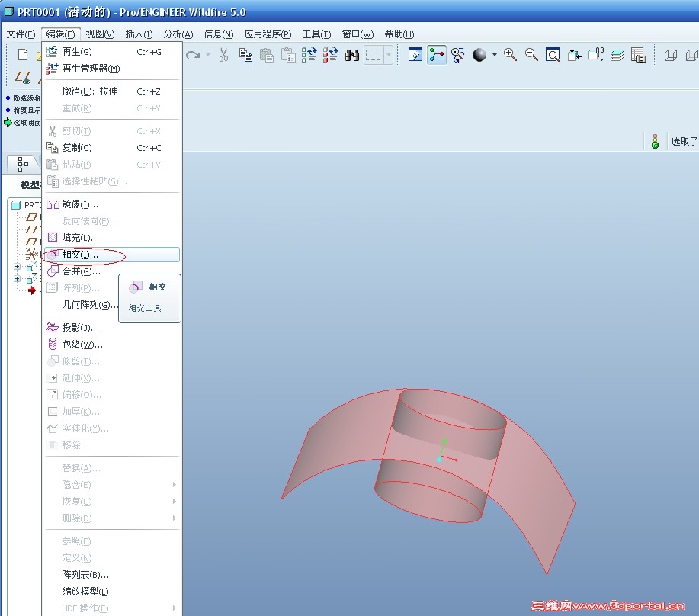
Task: Choose 填充(L)... menu entry
Action: (112, 238)
